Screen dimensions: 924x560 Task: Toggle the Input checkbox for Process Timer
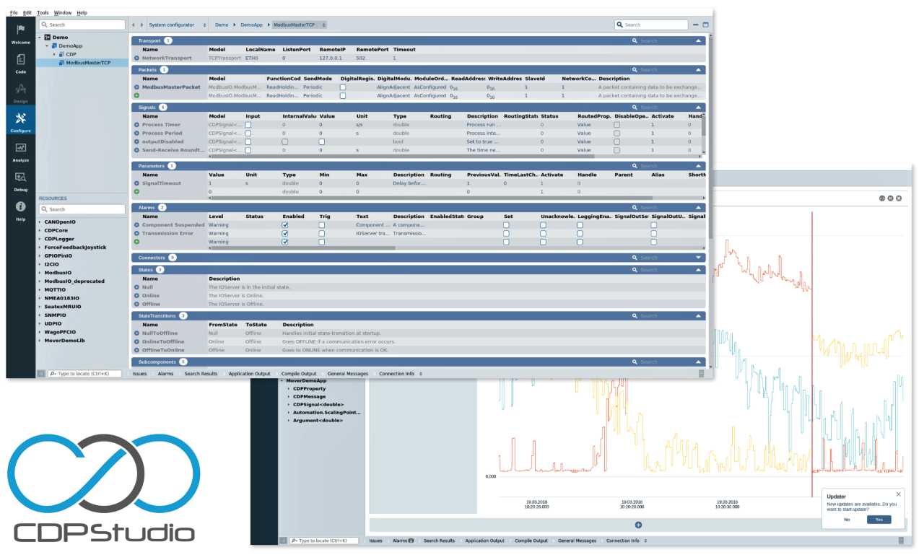click(x=249, y=123)
